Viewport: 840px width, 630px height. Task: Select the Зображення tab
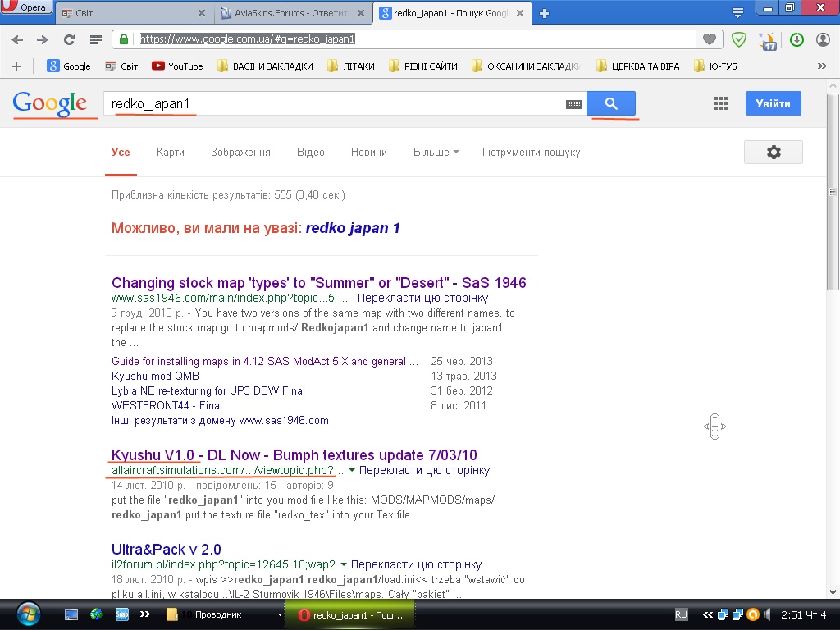tap(240, 152)
